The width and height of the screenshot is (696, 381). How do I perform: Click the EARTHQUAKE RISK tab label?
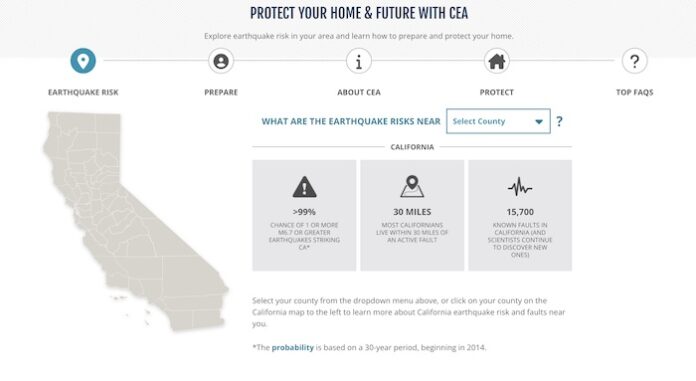click(83, 92)
